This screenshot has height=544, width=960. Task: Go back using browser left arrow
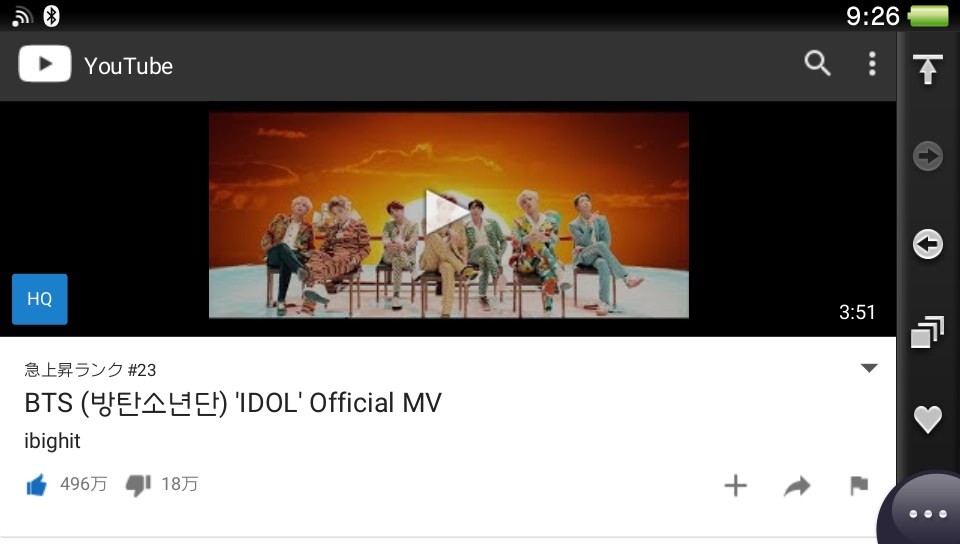pos(928,244)
